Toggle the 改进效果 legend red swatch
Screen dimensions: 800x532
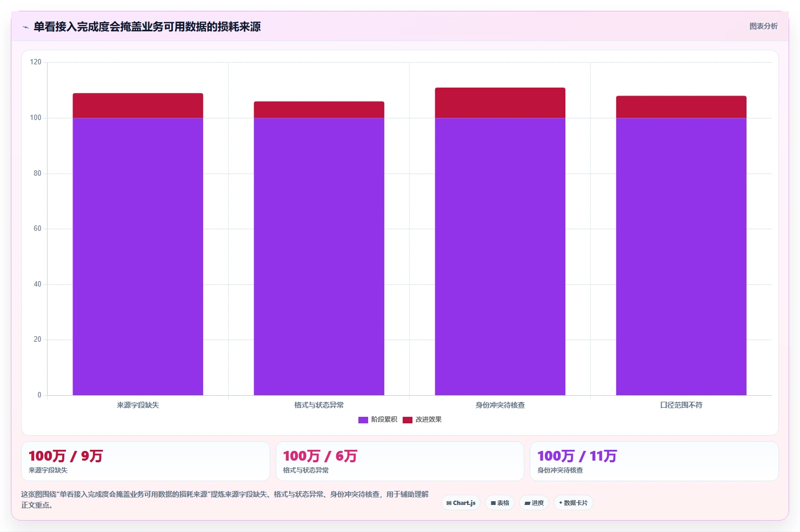click(407, 420)
